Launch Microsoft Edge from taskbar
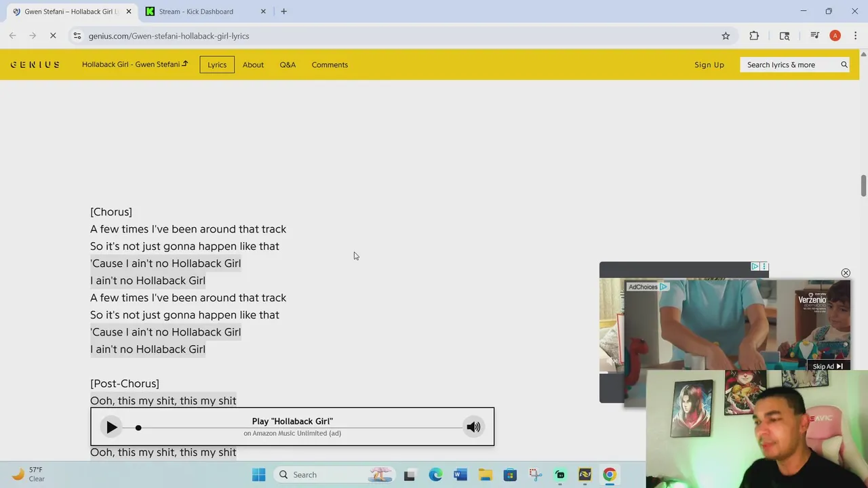Image resolution: width=868 pixels, height=488 pixels. coord(435,475)
